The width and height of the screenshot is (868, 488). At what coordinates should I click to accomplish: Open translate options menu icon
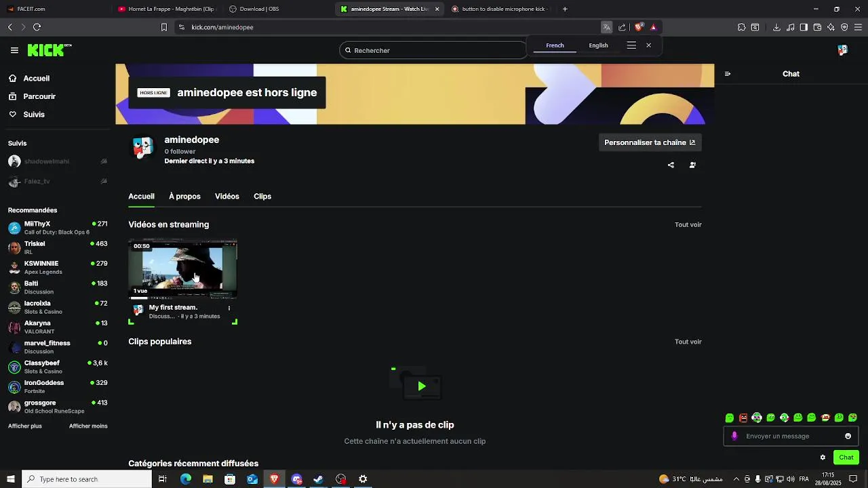click(631, 45)
